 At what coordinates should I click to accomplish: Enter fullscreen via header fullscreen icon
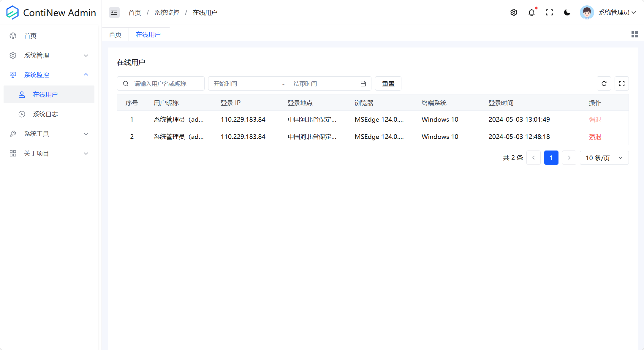[549, 12]
